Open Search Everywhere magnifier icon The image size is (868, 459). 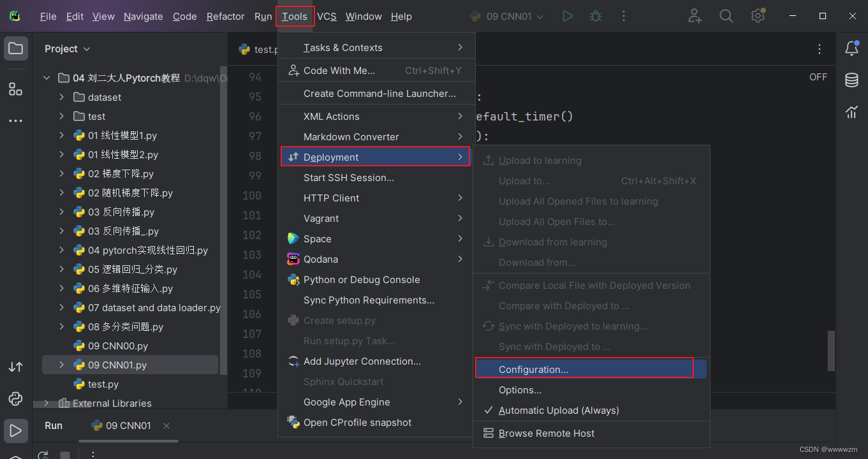pos(726,17)
